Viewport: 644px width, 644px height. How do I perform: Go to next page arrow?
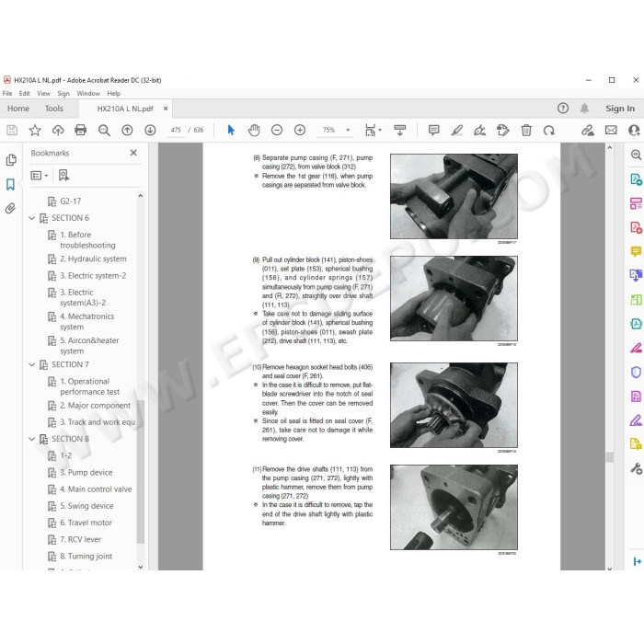(x=150, y=131)
